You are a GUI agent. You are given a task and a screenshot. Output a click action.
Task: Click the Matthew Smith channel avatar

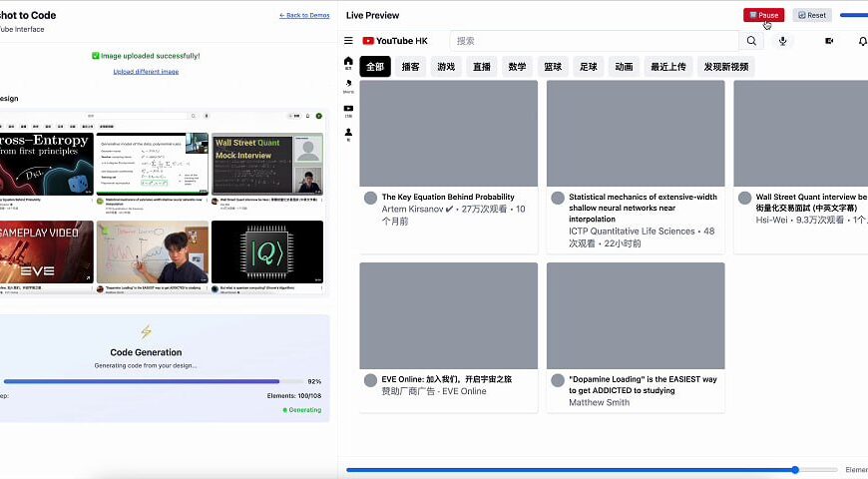[x=558, y=380]
